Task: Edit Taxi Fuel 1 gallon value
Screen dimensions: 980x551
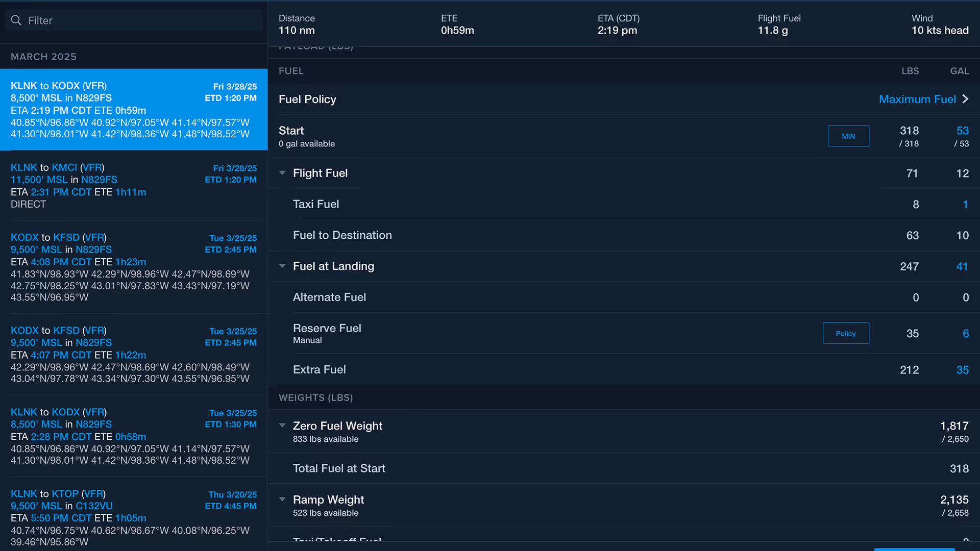Action: [965, 204]
